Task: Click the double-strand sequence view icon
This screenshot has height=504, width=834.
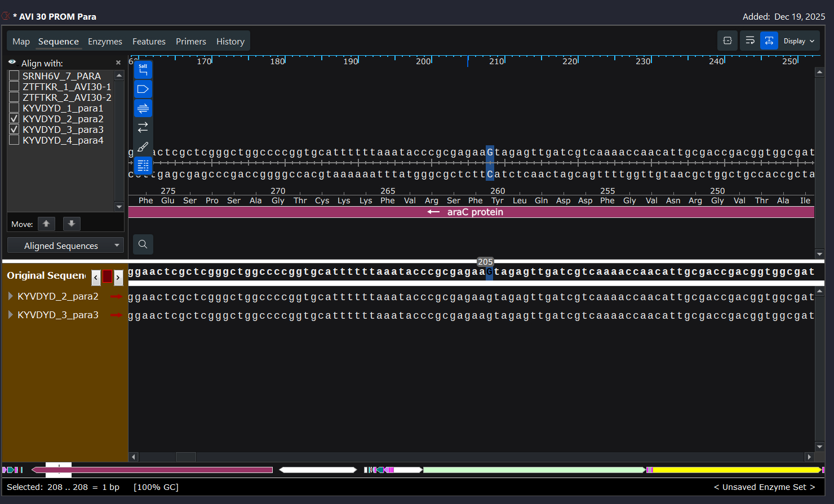Action: [143, 108]
